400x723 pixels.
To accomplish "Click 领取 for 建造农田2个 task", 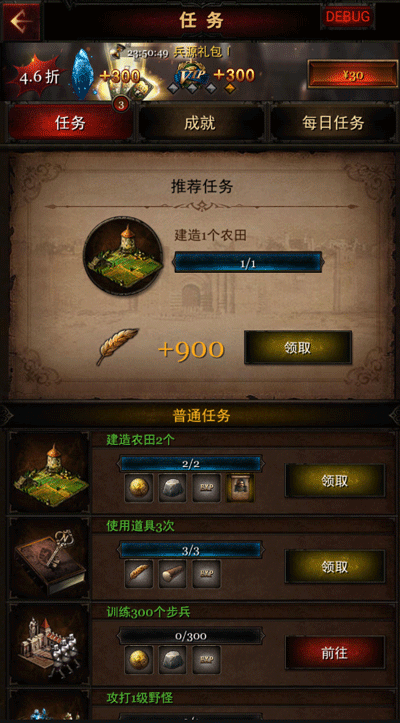I will click(x=335, y=480).
